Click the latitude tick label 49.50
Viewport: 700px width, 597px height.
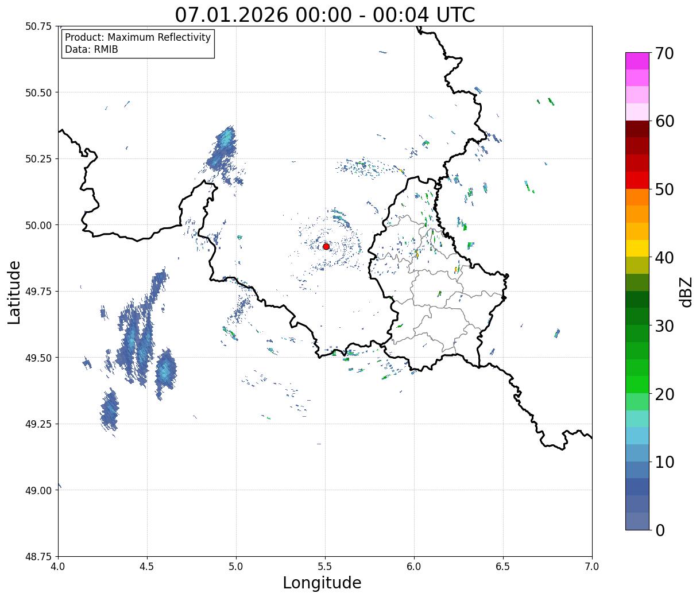[x=38, y=358]
